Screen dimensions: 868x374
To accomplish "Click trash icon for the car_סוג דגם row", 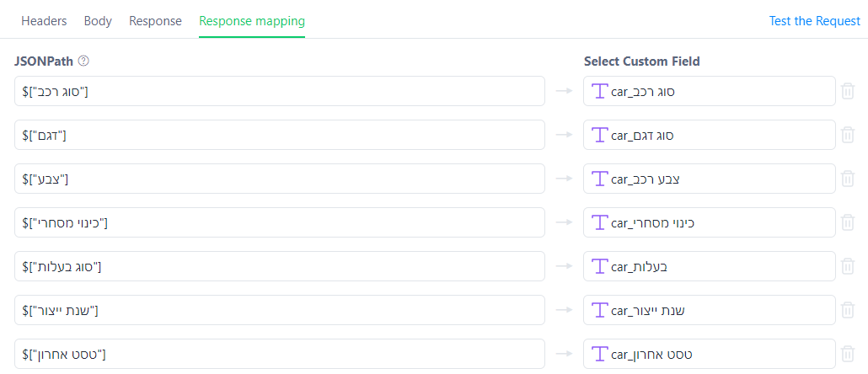I will click(x=848, y=135).
